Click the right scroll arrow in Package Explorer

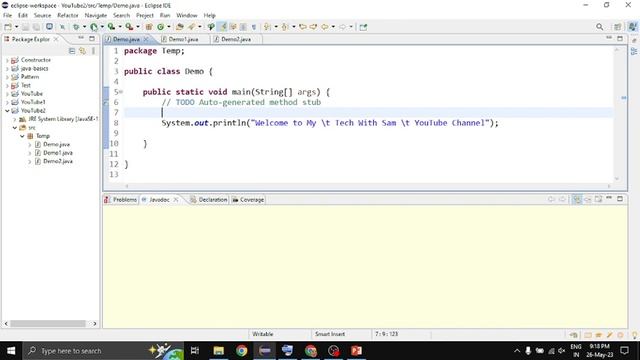[x=95, y=324]
